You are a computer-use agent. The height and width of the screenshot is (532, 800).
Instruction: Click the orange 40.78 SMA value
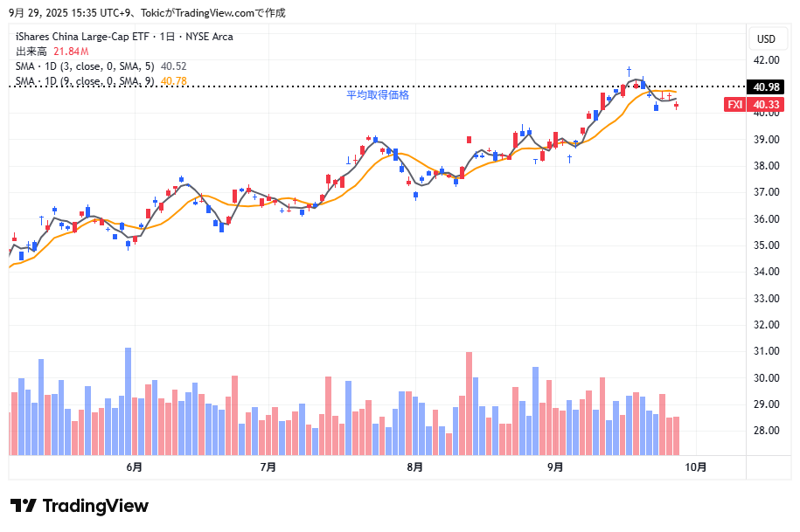174,81
